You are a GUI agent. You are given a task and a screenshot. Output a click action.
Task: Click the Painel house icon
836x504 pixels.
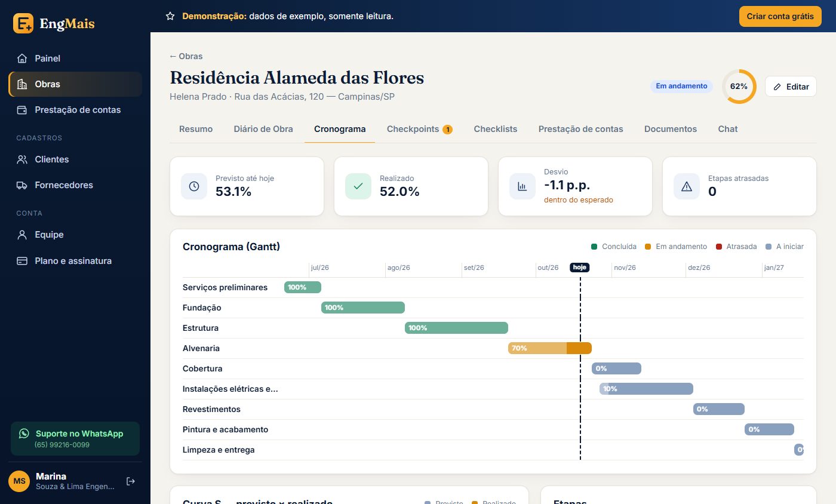click(22, 59)
